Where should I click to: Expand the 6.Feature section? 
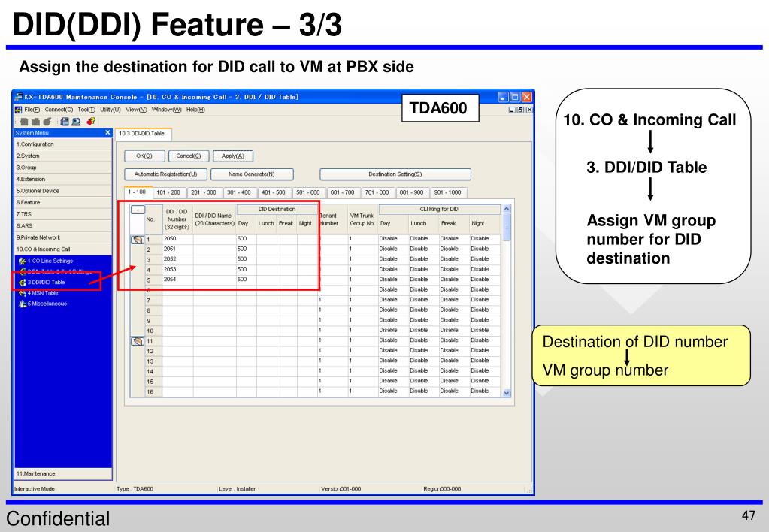[63, 202]
